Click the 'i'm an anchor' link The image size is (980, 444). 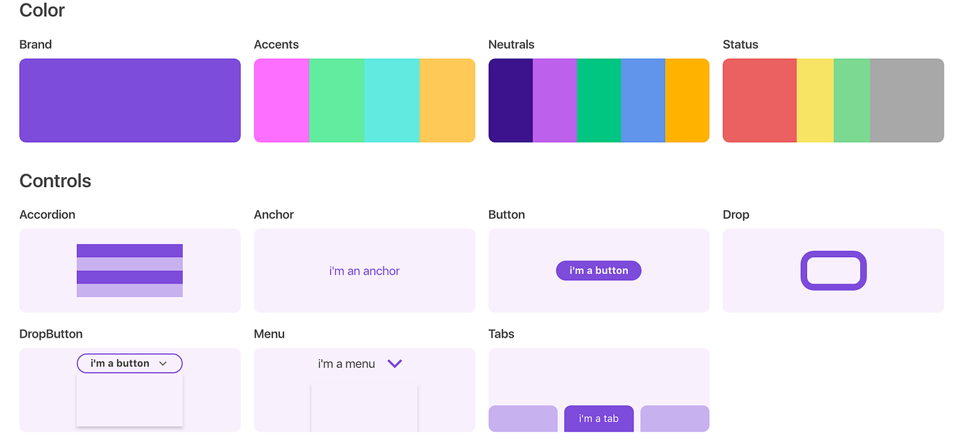[364, 270]
